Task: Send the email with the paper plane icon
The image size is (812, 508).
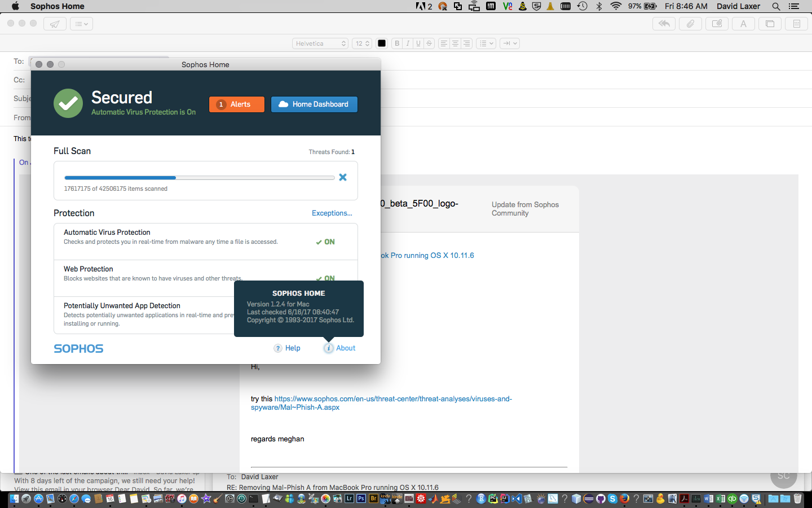Action: pyautogui.click(x=55, y=24)
